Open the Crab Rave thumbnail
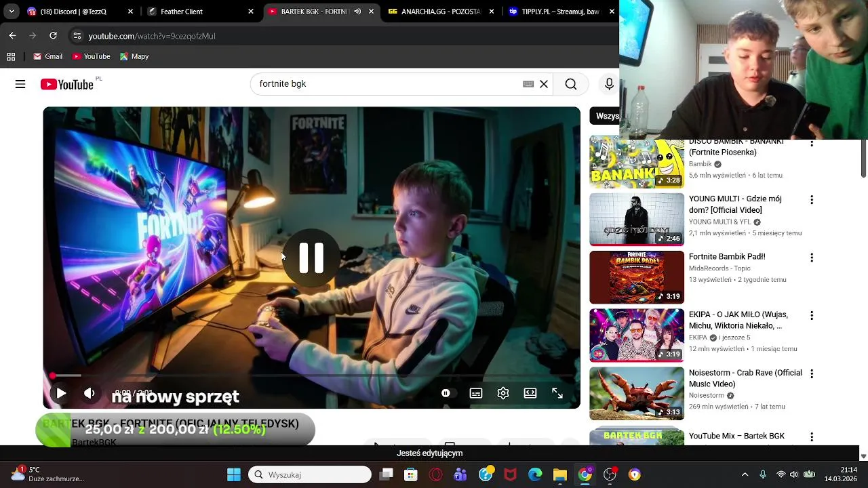This screenshot has height=488, width=868. pos(637,393)
